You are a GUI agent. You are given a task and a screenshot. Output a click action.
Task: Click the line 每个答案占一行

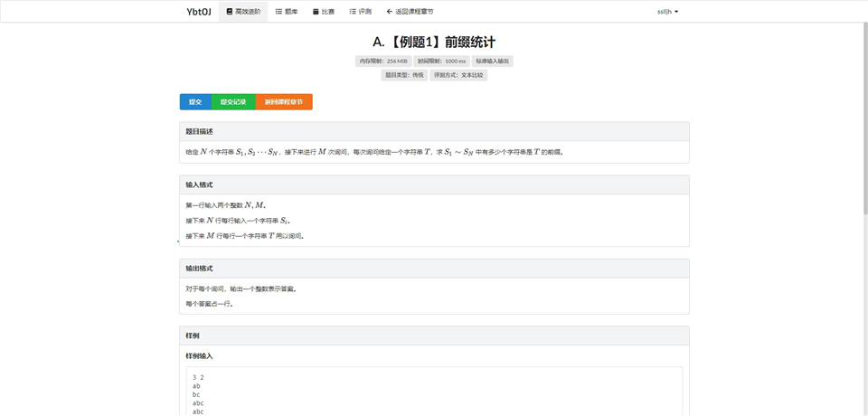click(209, 304)
